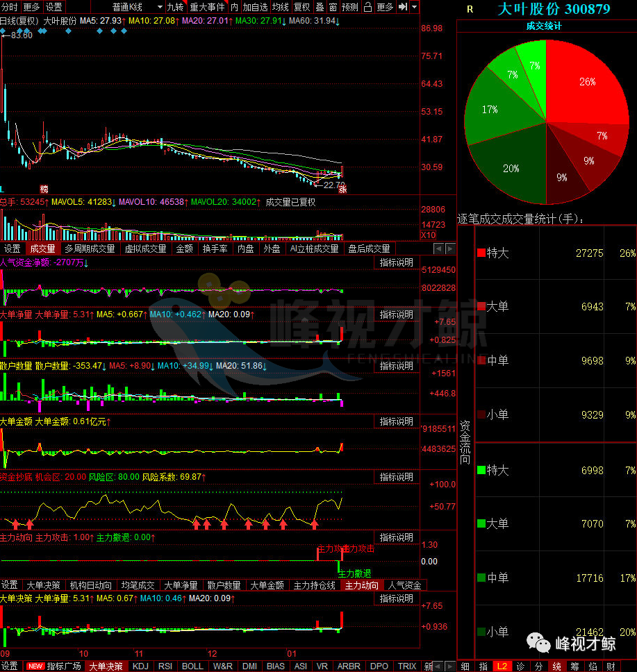This screenshot has height=672, width=637.
Task: Click the 预测 forecast button
Action: pyautogui.click(x=350, y=7)
